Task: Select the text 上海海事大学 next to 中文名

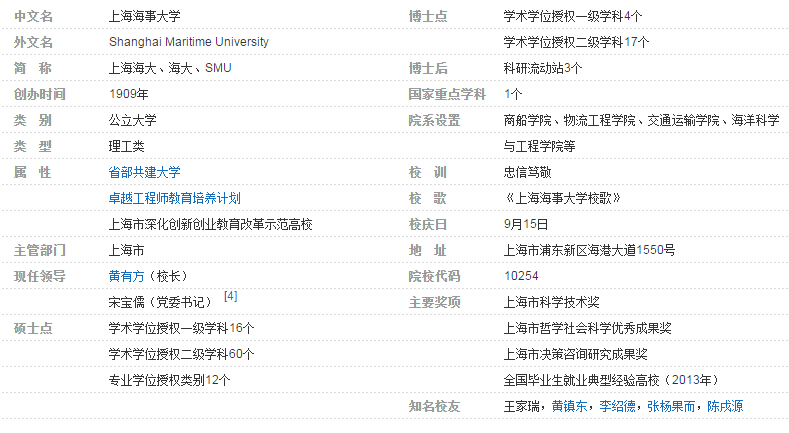Action: [x=144, y=17]
